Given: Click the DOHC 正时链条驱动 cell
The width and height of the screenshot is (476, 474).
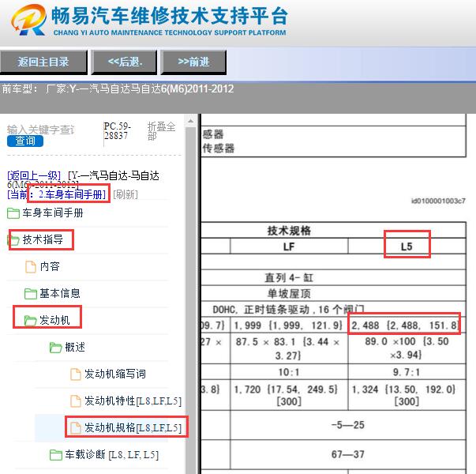Looking at the screenshot, I should point(288,310).
